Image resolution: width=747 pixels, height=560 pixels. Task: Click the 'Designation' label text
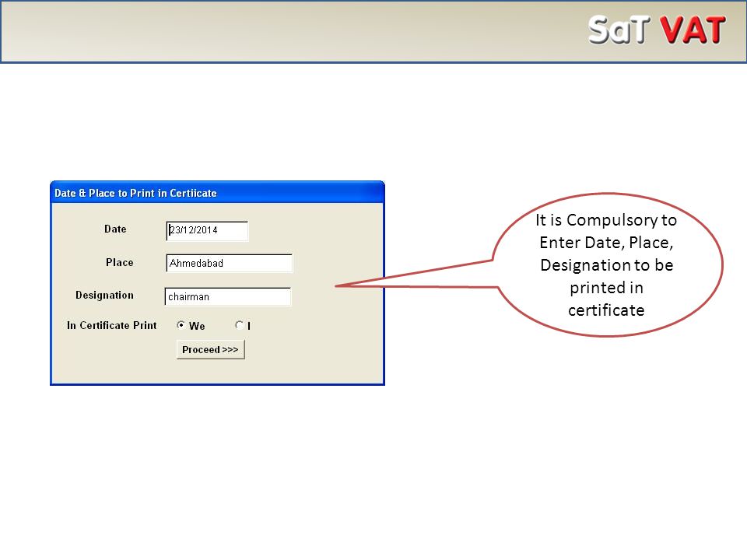(x=104, y=296)
